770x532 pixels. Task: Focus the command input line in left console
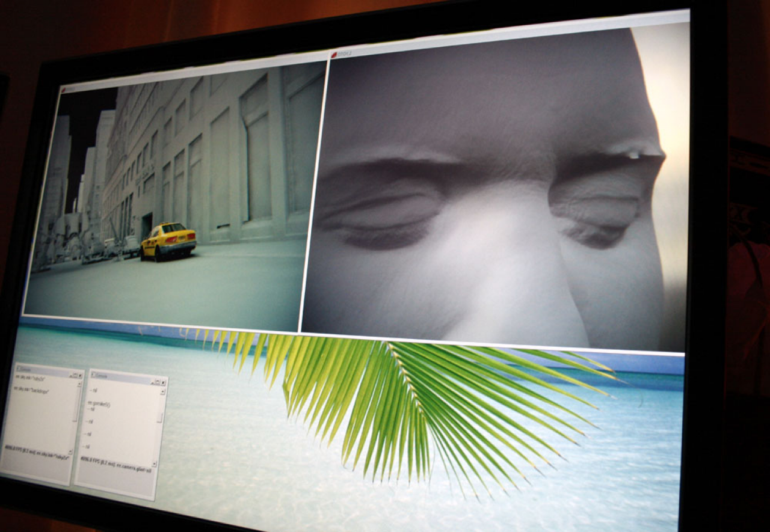click(x=37, y=455)
